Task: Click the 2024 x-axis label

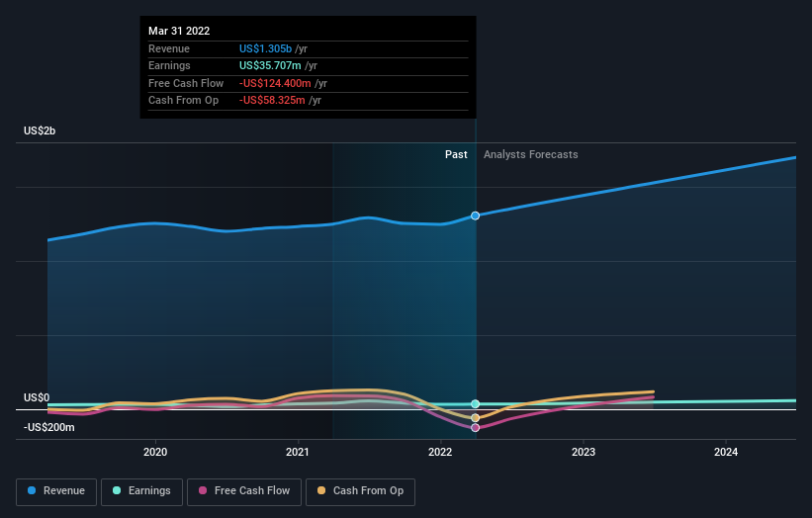Action: coord(726,452)
